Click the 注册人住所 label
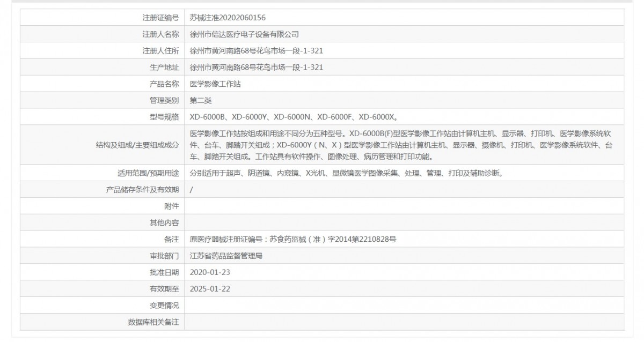The image size is (644, 342). (x=160, y=51)
